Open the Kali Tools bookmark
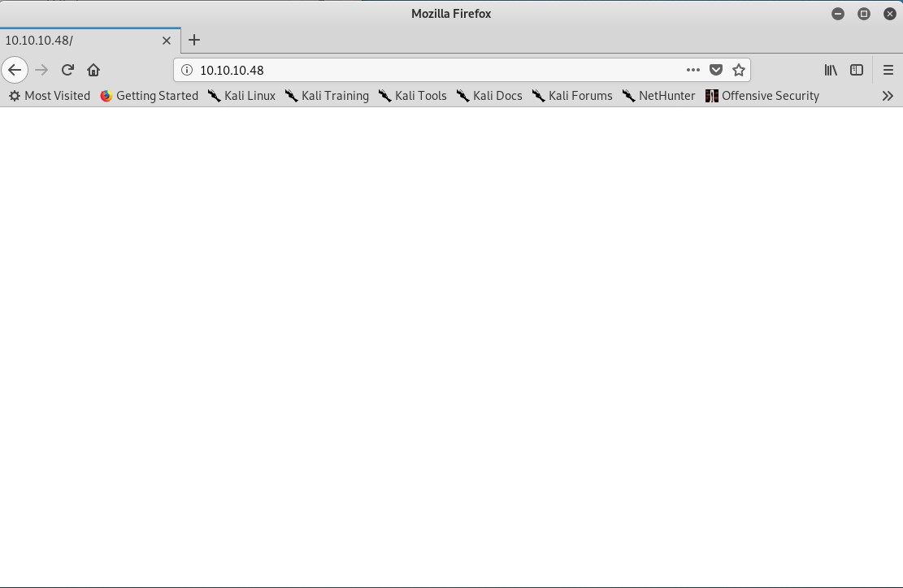This screenshot has height=588, width=903. [413, 96]
